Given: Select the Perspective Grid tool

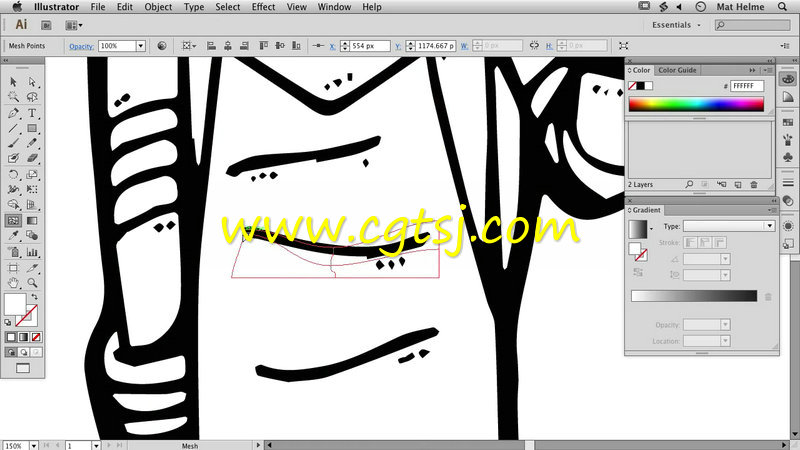Looking at the screenshot, I should tap(32, 205).
